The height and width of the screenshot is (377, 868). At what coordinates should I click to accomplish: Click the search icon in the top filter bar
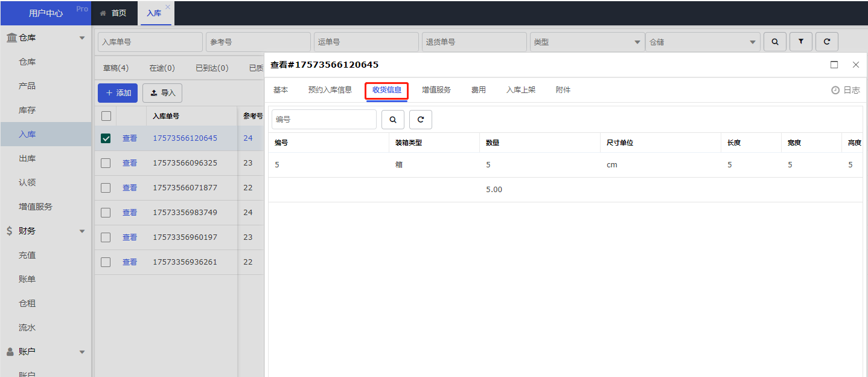click(x=774, y=42)
